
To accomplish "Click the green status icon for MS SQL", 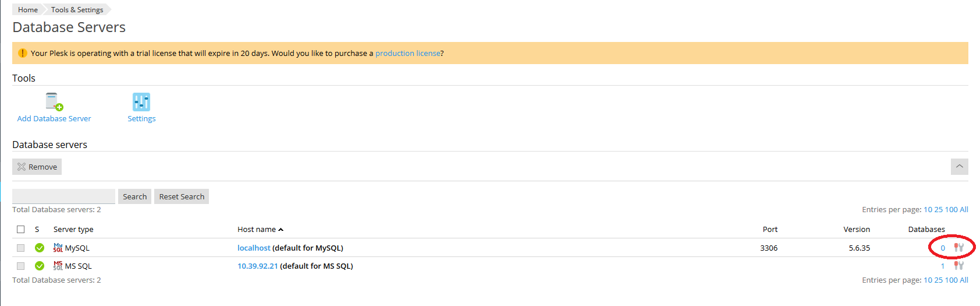I will pos(40,266).
